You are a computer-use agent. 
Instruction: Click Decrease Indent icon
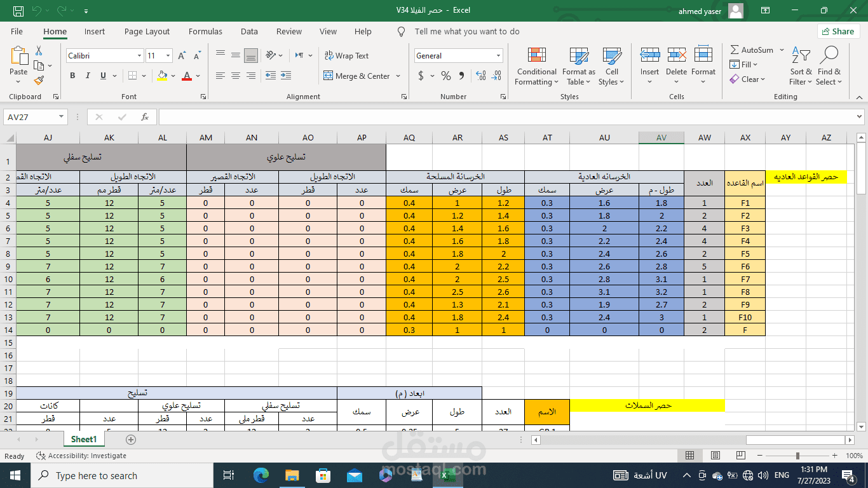pyautogui.click(x=271, y=76)
